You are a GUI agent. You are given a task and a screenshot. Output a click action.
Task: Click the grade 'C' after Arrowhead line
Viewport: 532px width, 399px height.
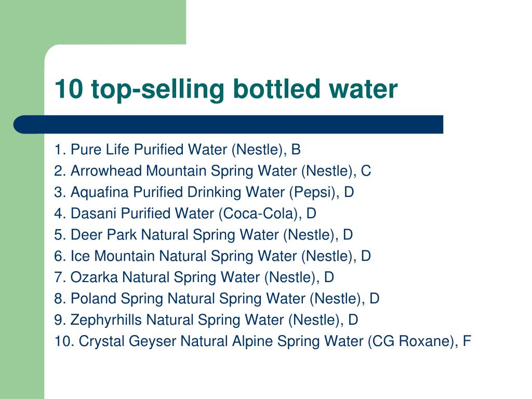tap(366, 171)
